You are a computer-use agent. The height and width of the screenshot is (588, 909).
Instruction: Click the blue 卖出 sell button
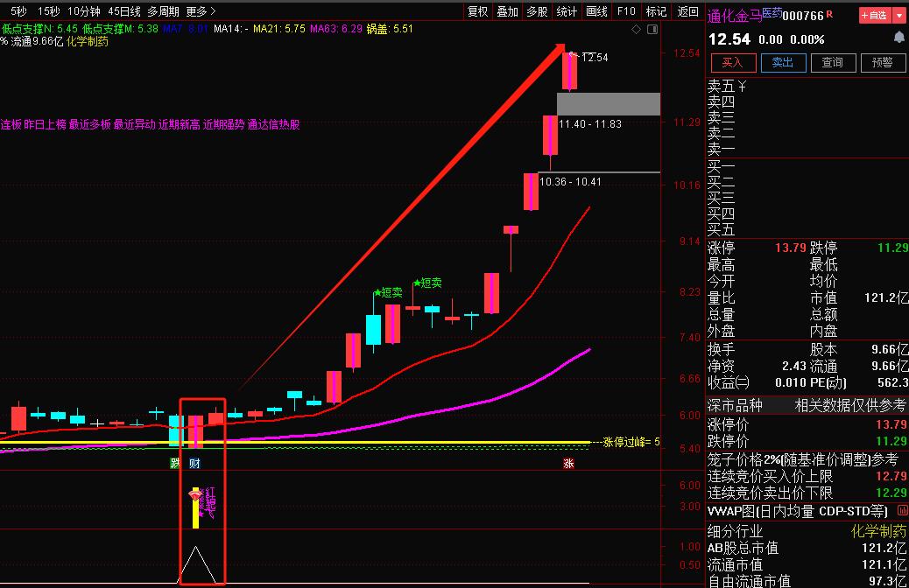click(782, 62)
